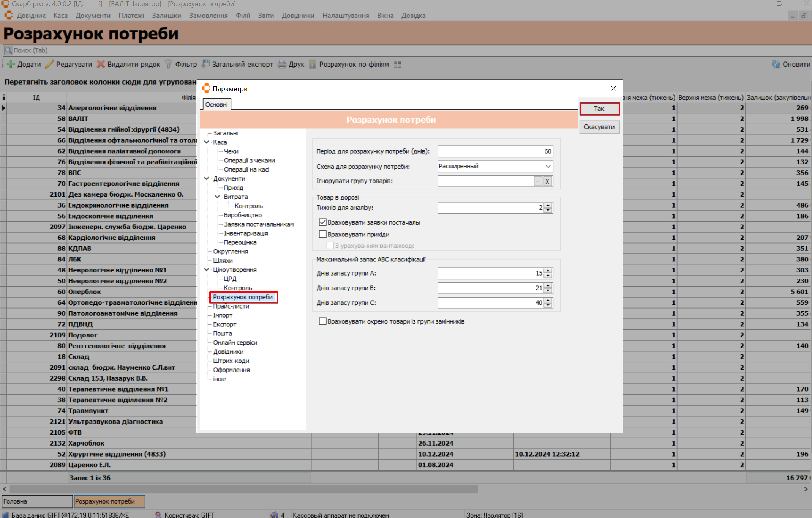Check Враховувати окремо товари із групи замінників
Image resolution: width=812 pixels, height=518 pixels.
323,321
